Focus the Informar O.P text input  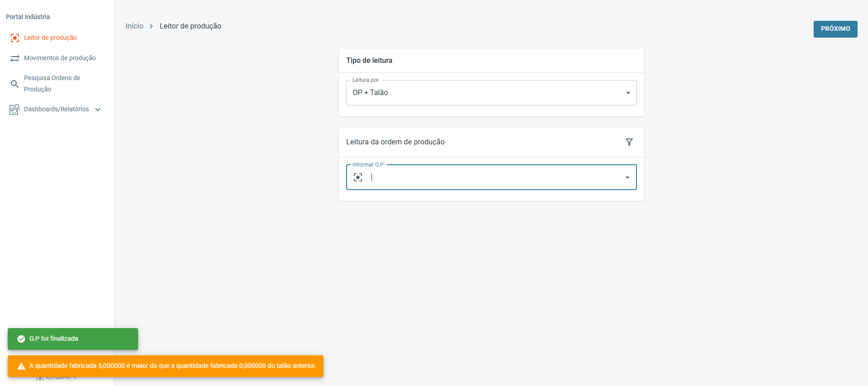(x=494, y=177)
